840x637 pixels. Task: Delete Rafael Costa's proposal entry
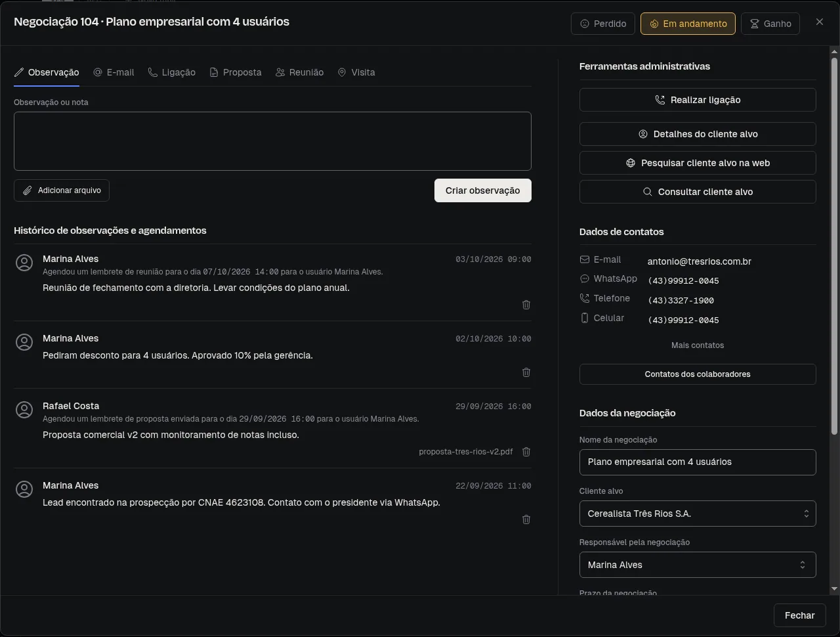tap(526, 452)
